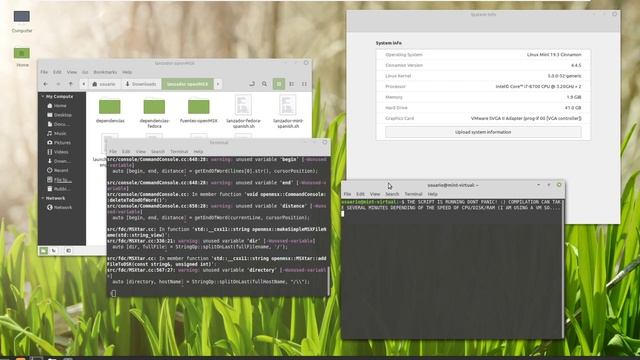Screen dimensions: 640x360
Task: Open Help menu in file manager
Action: 127,72
